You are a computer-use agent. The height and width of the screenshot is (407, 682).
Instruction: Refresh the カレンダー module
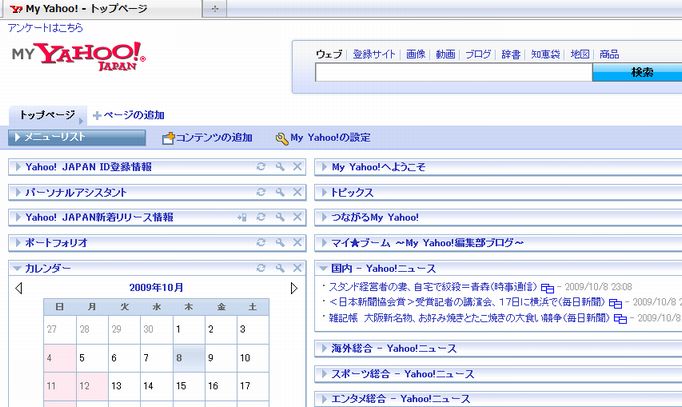coord(261,268)
